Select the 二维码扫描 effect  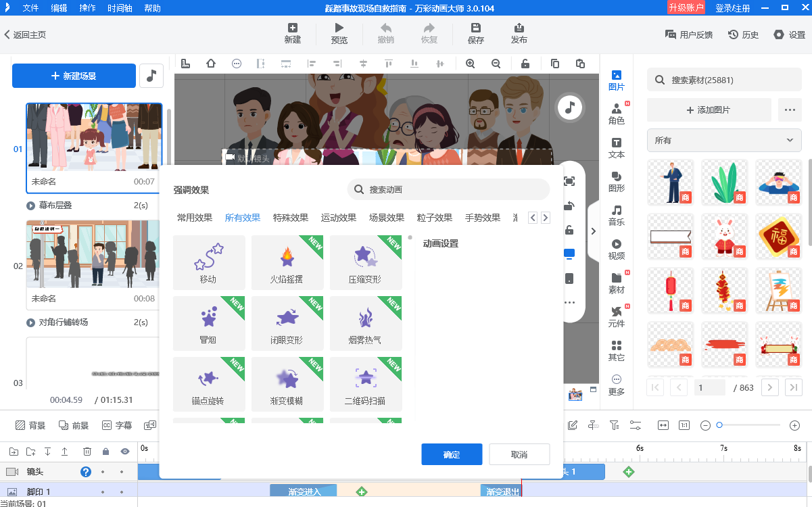(366, 384)
